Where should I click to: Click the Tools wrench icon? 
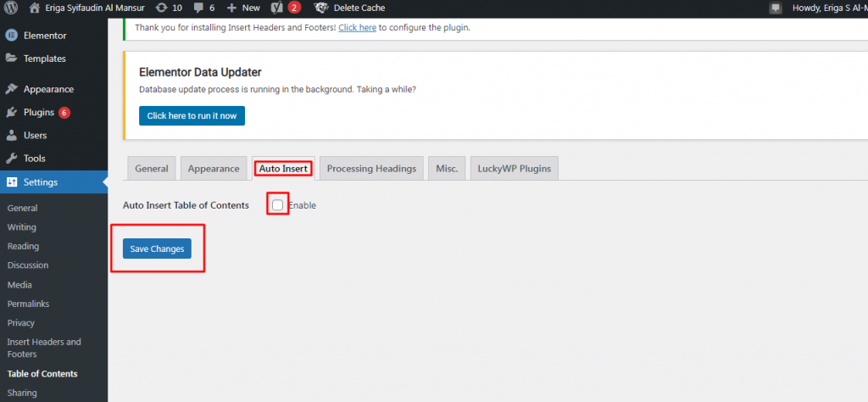coord(11,159)
